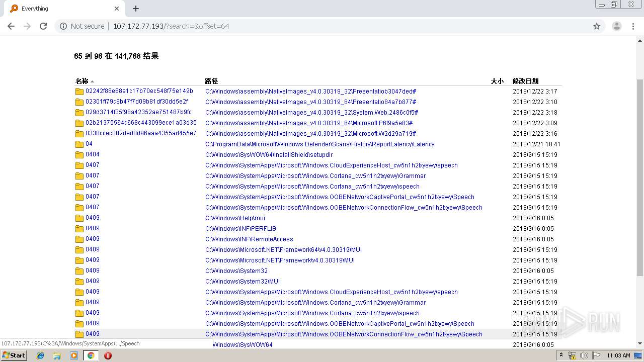The width and height of the screenshot is (644, 362).
Task: Open the Chrome profile avatar menu
Action: (617, 26)
